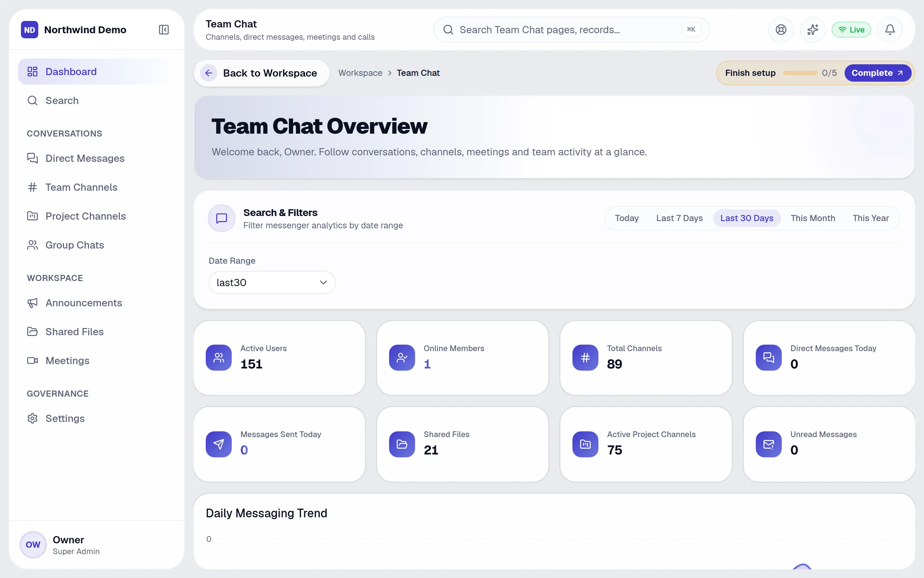The height and width of the screenshot is (578, 924).
Task: Select the Today date filter
Action: pyautogui.click(x=627, y=218)
